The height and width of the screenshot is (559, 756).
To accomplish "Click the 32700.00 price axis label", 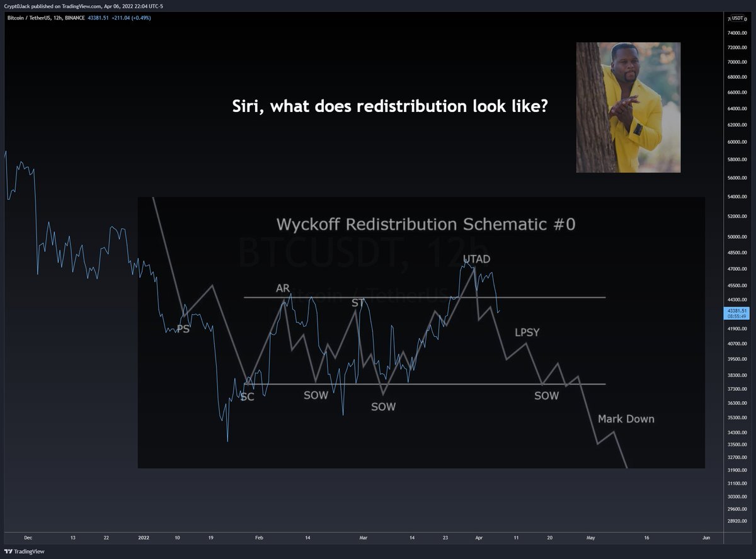I will coord(737,457).
